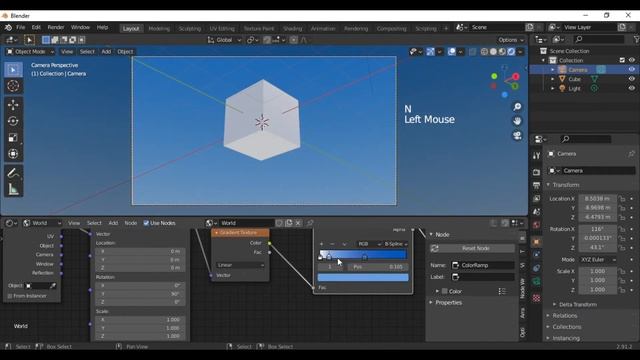Expand the Cube item in outliner
The image size is (640, 360).
553,79
